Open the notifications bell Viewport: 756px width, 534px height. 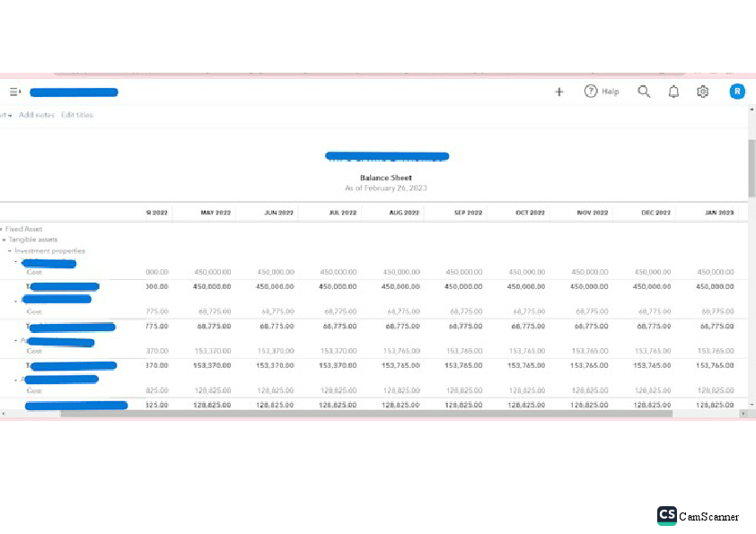[x=673, y=92]
